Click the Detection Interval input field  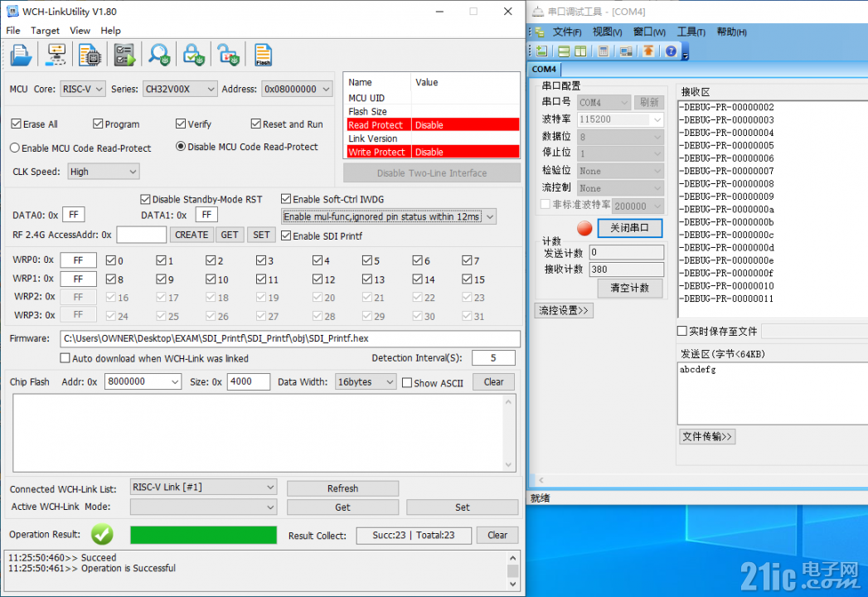pos(493,357)
